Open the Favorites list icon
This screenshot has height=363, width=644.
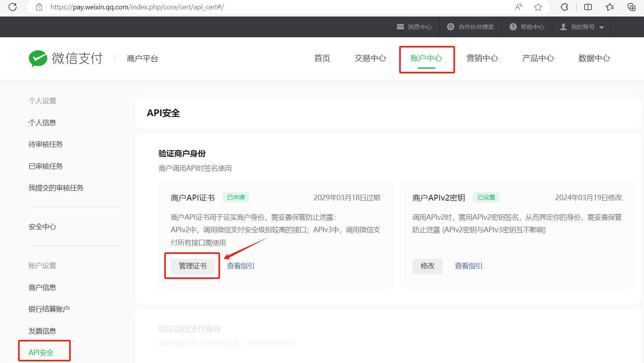(610, 7)
